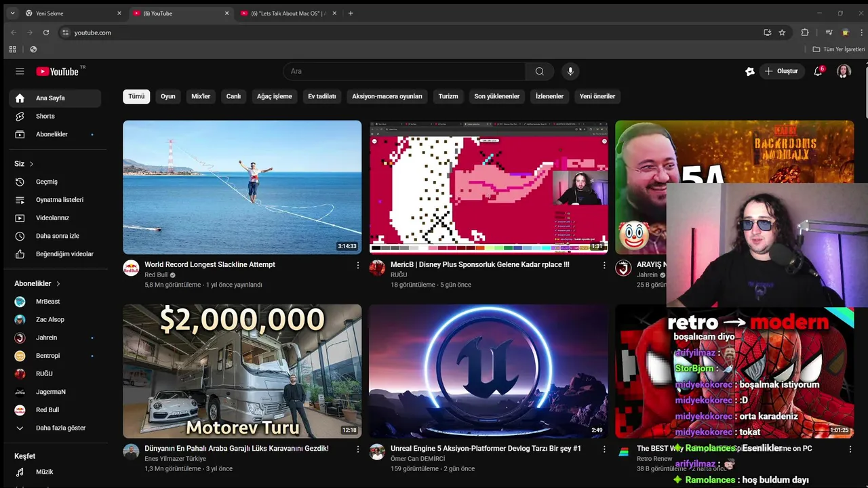The image size is (868, 488).
Task: Bookmark this page with star icon
Action: 782,33
